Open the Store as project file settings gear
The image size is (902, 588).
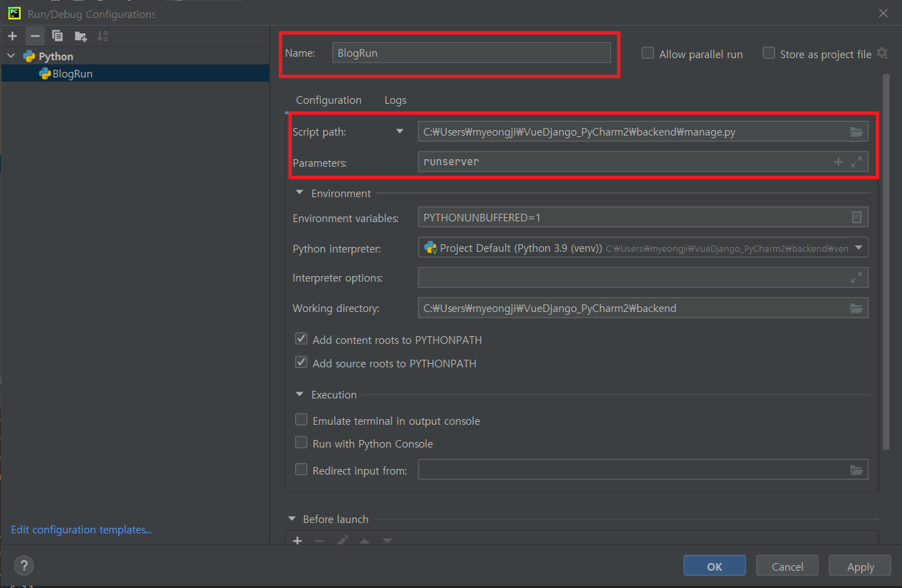882,53
